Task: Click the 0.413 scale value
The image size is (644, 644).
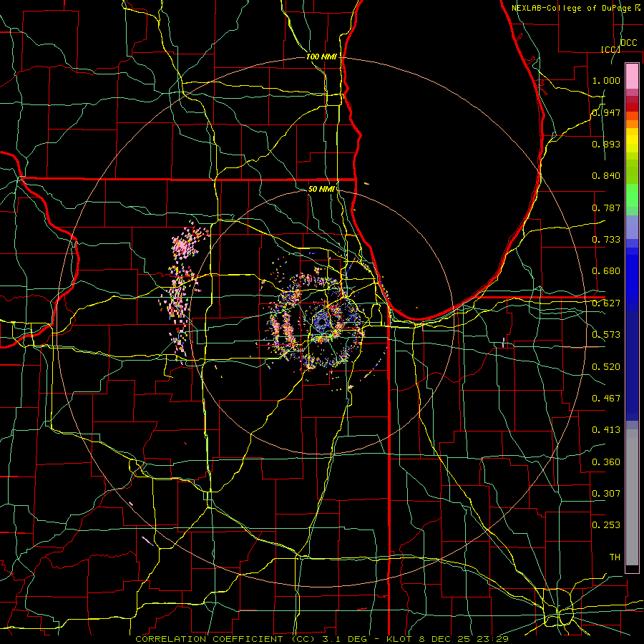Action: tap(606, 430)
